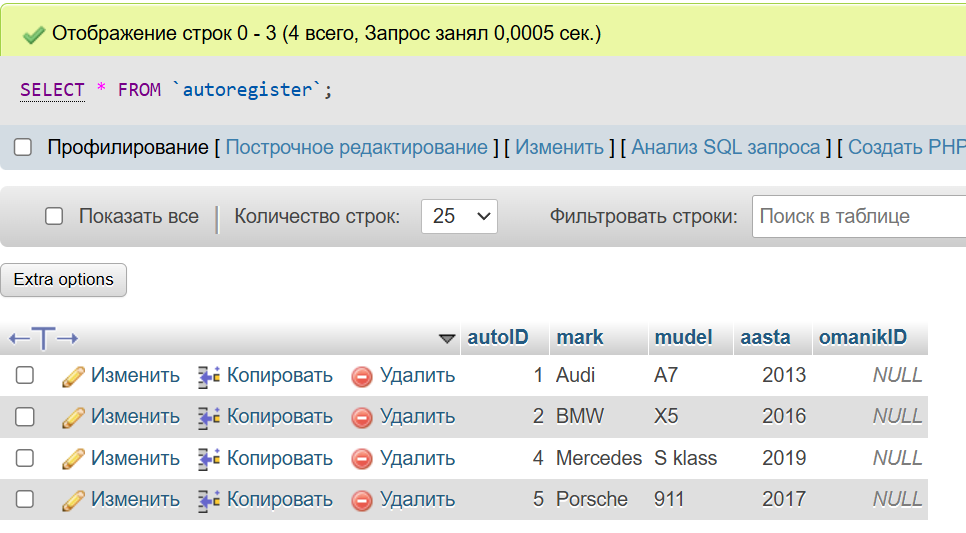Open the rows count dropdown showing 25
This screenshot has width=966, height=533.
(460, 216)
